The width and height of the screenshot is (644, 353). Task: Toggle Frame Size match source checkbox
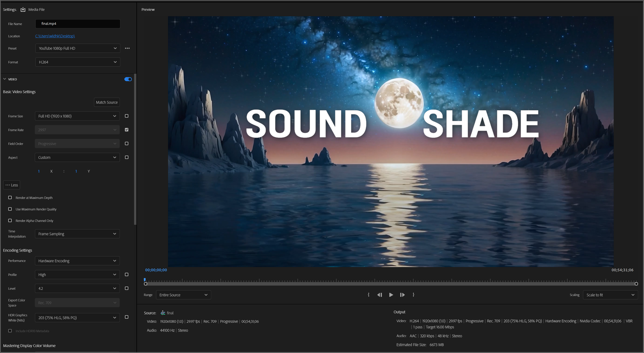[127, 116]
